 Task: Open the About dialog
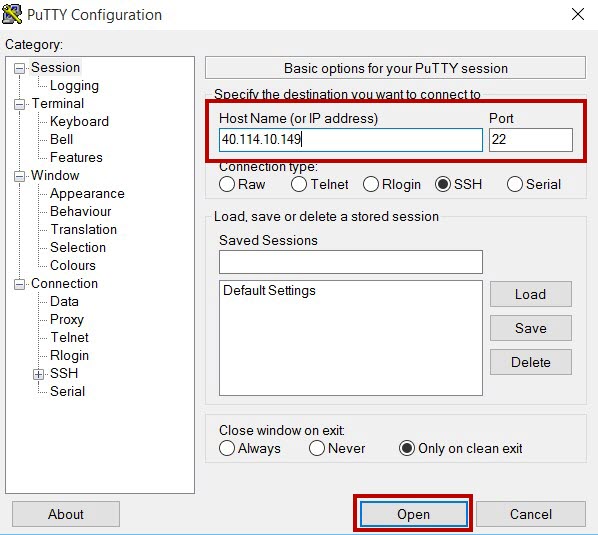(x=66, y=514)
